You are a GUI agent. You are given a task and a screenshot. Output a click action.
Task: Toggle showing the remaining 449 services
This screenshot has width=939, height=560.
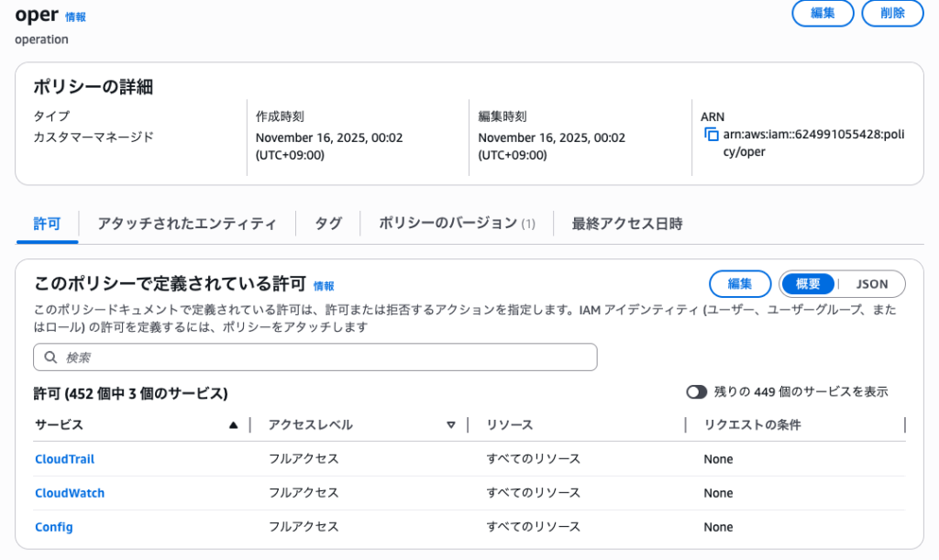pyautogui.click(x=697, y=392)
